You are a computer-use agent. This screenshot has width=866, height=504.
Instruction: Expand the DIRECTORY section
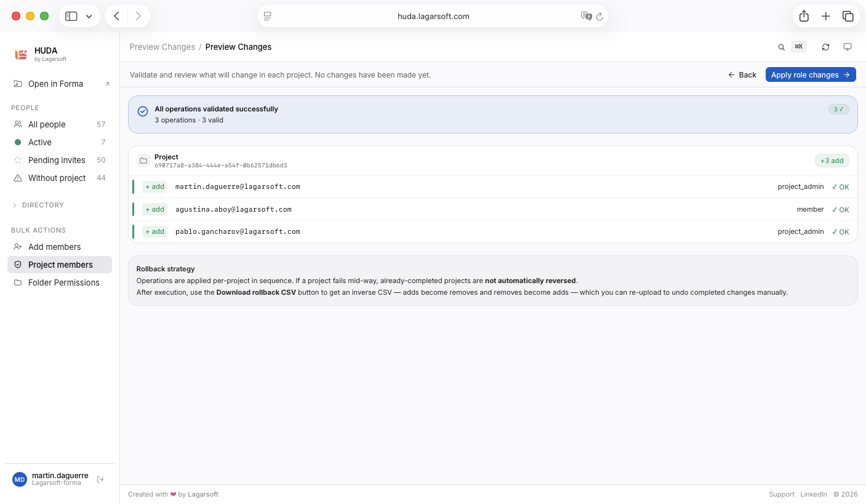(38, 205)
